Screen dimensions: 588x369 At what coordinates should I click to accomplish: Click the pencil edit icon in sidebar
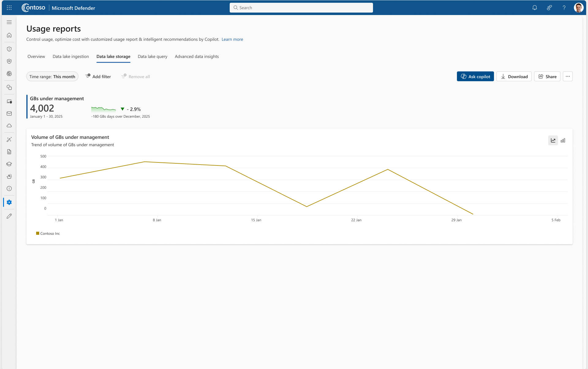coord(9,216)
